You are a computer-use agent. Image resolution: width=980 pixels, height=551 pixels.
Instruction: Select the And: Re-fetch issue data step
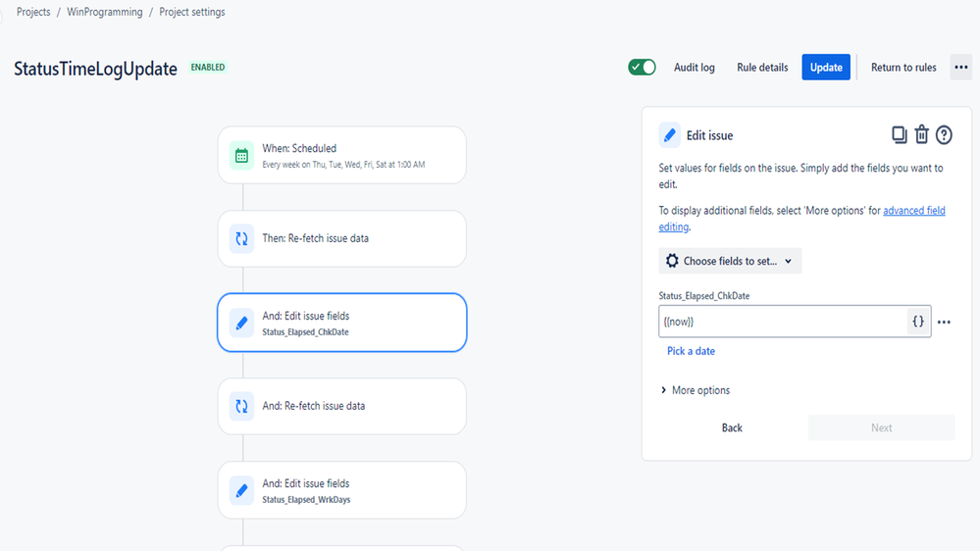pos(342,406)
